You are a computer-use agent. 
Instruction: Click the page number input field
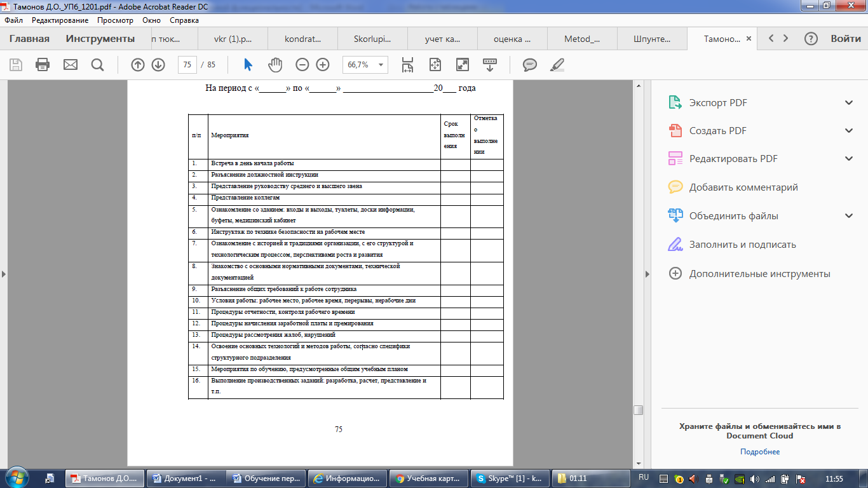tap(187, 65)
